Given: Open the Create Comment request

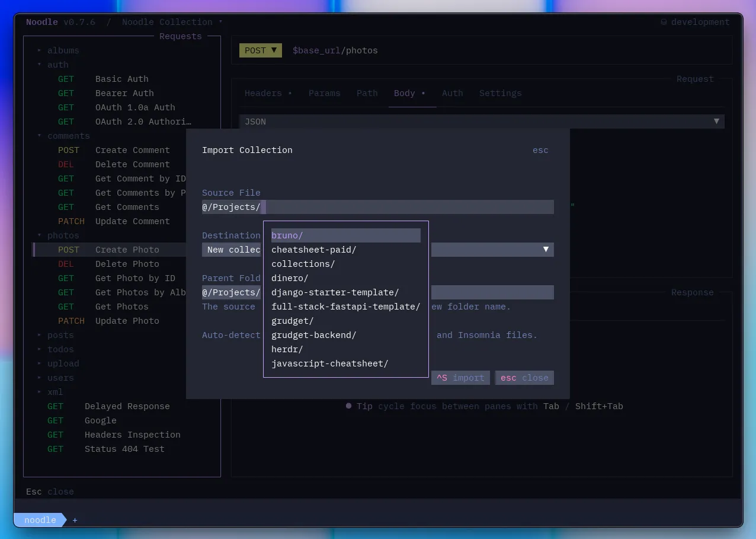Looking at the screenshot, I should 133,150.
